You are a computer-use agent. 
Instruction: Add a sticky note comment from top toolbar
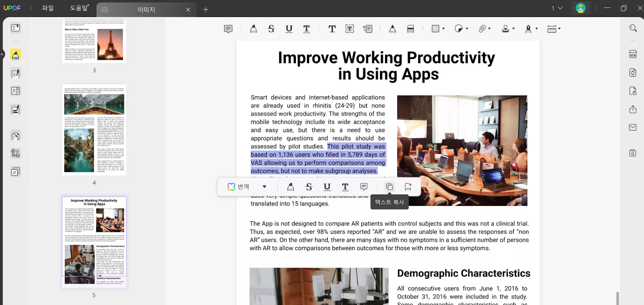click(228, 29)
